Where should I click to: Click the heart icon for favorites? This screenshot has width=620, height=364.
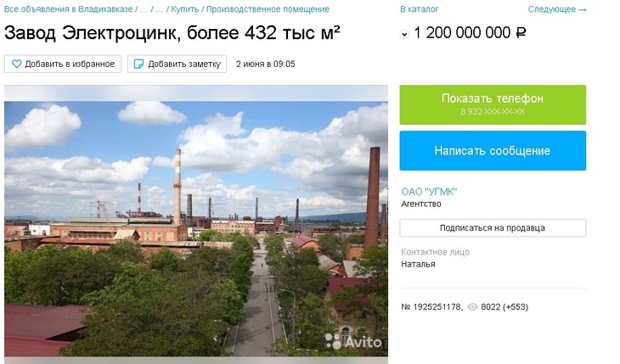[15, 64]
